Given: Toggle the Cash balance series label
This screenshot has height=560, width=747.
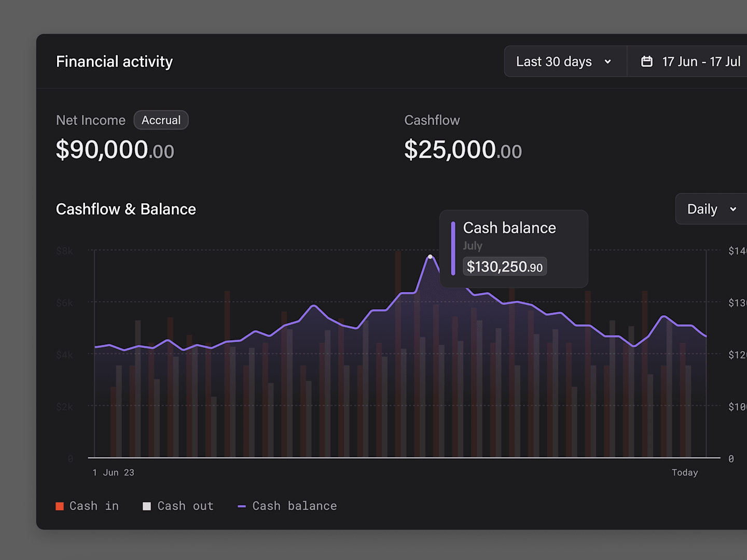Looking at the screenshot, I should (x=294, y=506).
